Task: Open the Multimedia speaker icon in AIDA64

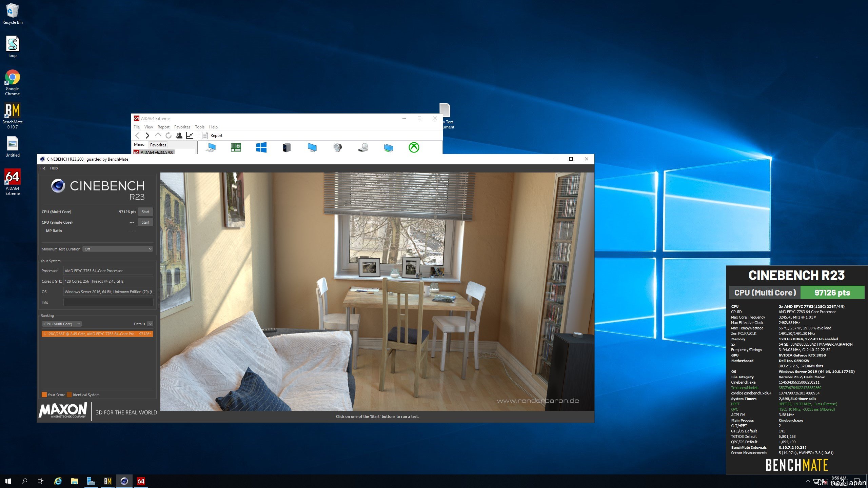Action: (x=337, y=147)
